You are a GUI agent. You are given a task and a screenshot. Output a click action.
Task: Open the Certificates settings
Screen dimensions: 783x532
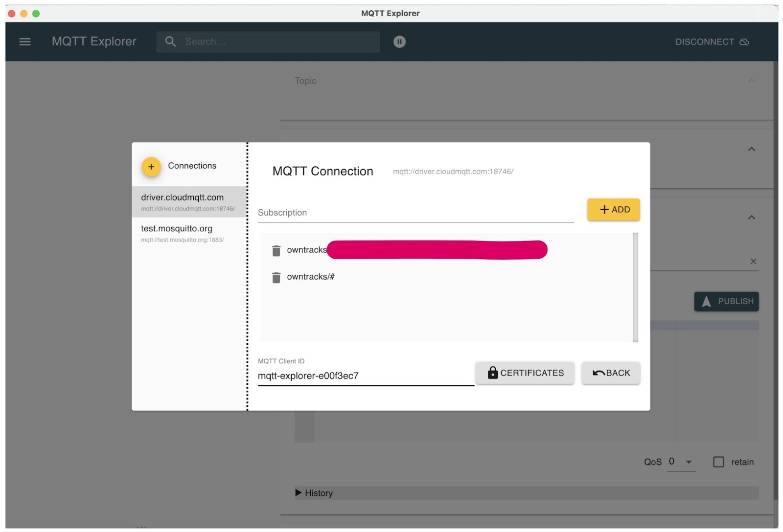pyautogui.click(x=525, y=373)
